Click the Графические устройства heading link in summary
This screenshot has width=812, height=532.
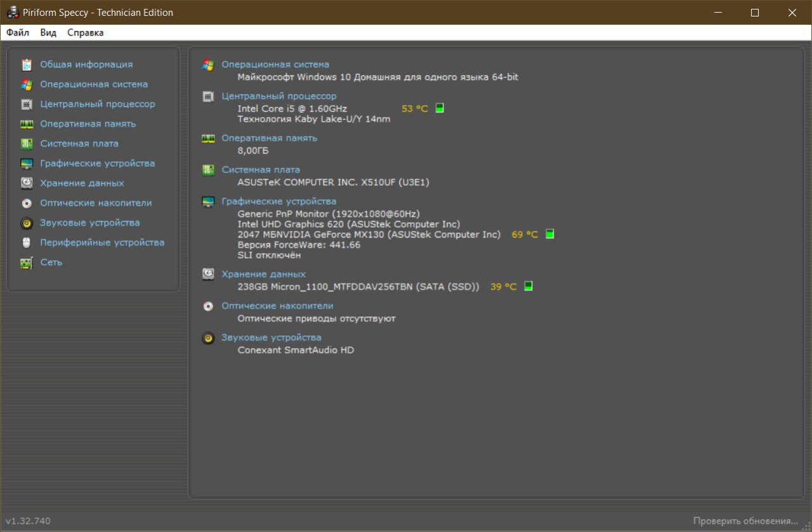279,202
